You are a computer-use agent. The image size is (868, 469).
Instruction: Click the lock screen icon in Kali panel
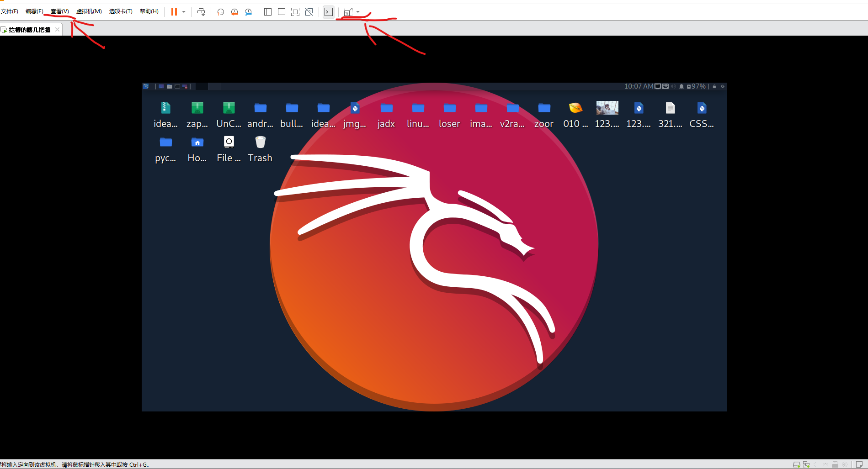point(714,86)
